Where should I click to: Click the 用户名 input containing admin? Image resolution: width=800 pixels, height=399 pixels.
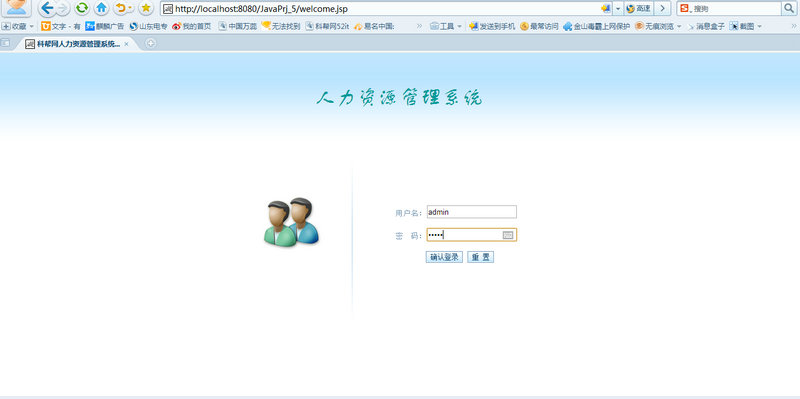point(471,212)
